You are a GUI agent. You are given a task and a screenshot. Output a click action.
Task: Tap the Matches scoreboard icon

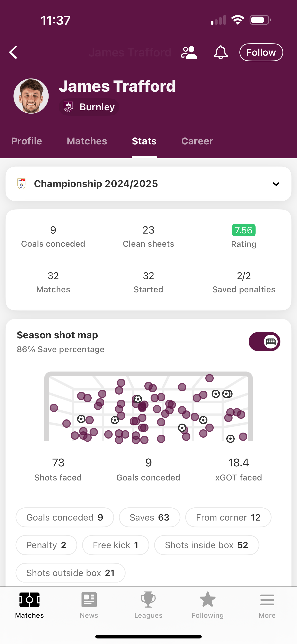click(29, 600)
